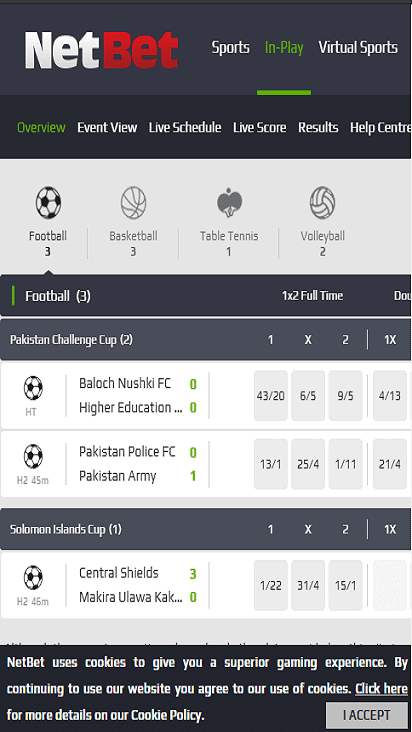Select the Volleyball sport icon

pyautogui.click(x=322, y=203)
